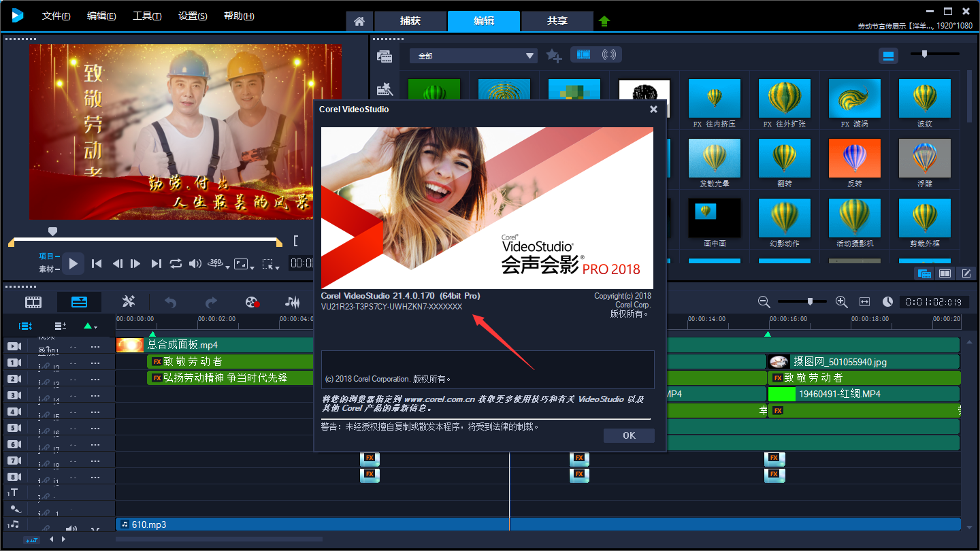Open the track manager icon
Image resolution: width=980 pixels, height=551 pixels.
tap(61, 327)
